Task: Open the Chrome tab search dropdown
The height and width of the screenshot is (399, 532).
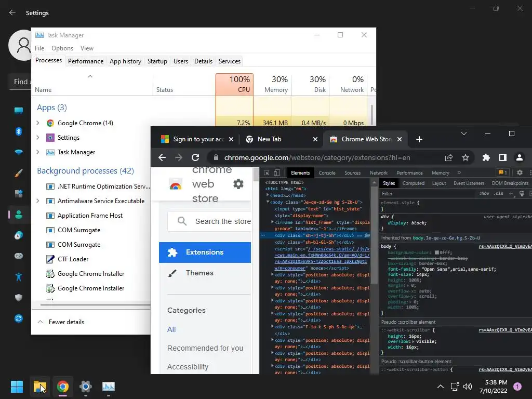Action: [x=464, y=134]
